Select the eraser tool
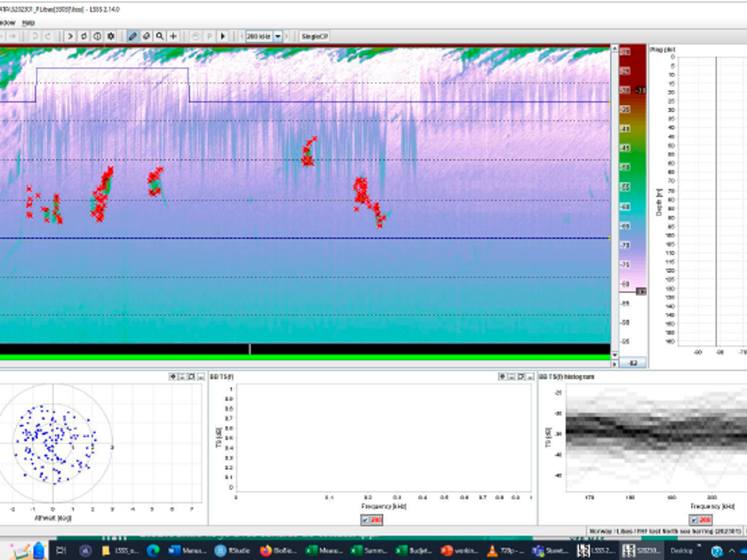 [x=146, y=36]
